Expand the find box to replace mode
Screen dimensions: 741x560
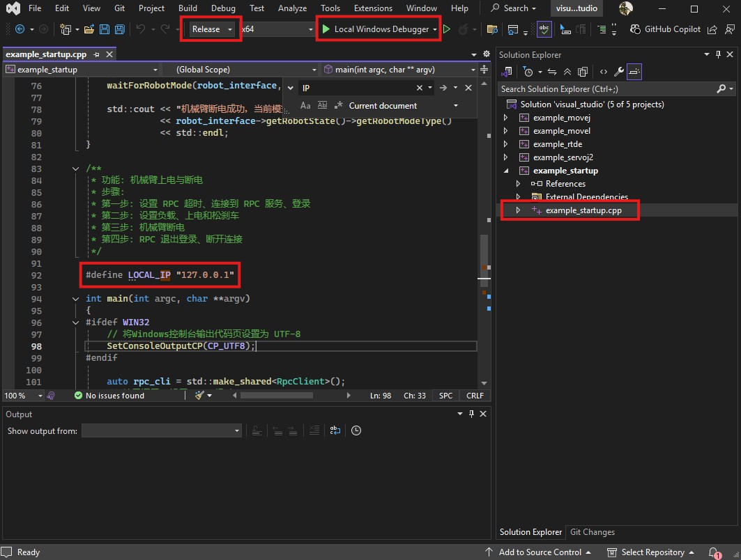coord(290,88)
